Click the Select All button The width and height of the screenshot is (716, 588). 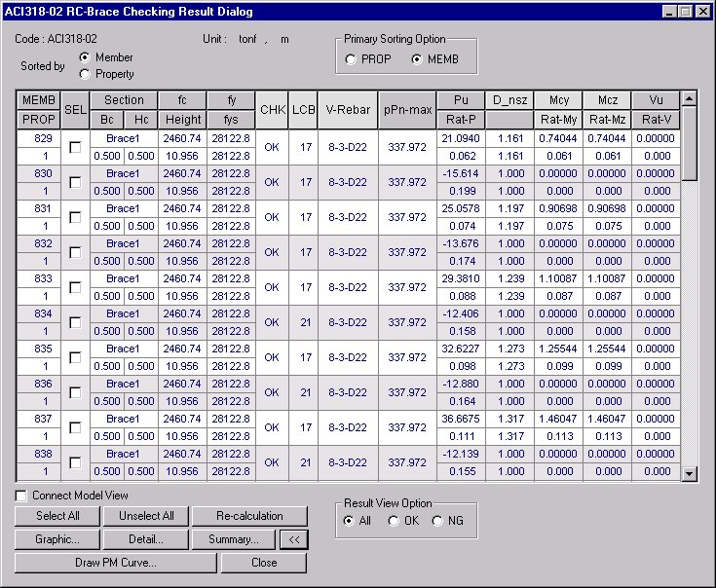click(x=57, y=516)
